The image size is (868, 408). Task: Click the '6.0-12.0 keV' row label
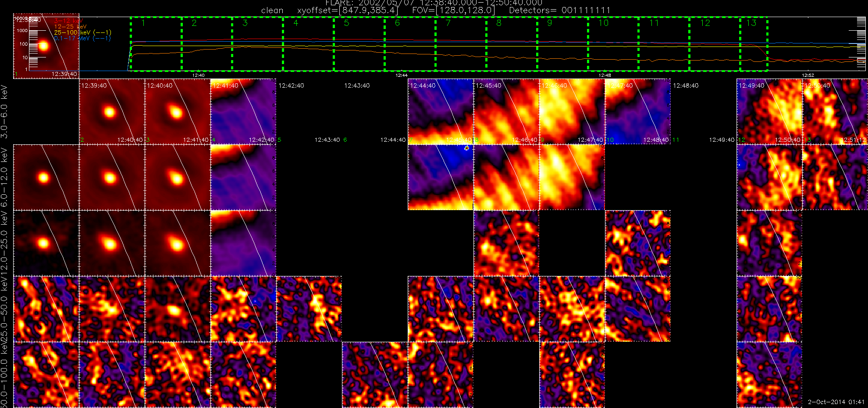(x=4, y=177)
